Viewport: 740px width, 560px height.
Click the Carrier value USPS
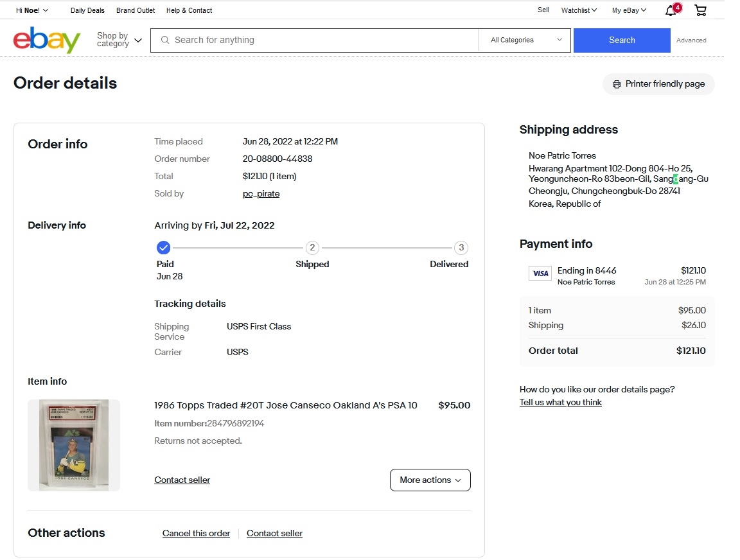(238, 352)
